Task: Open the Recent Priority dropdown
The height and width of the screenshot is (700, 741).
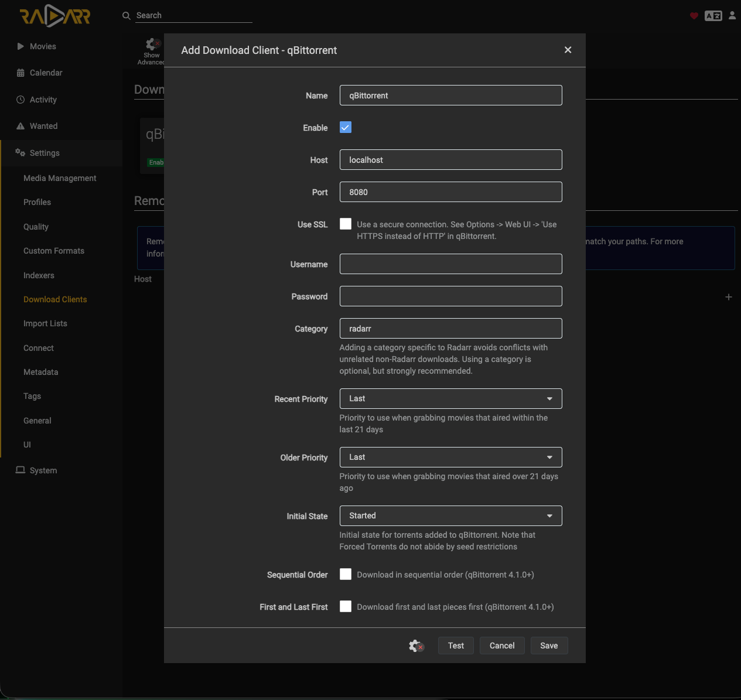Action: [x=451, y=398]
